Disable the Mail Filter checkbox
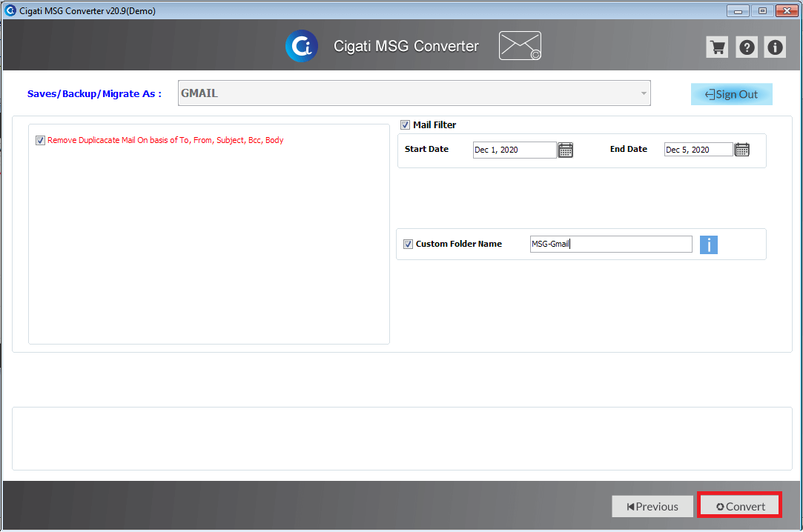The width and height of the screenshot is (803, 532). (405, 124)
